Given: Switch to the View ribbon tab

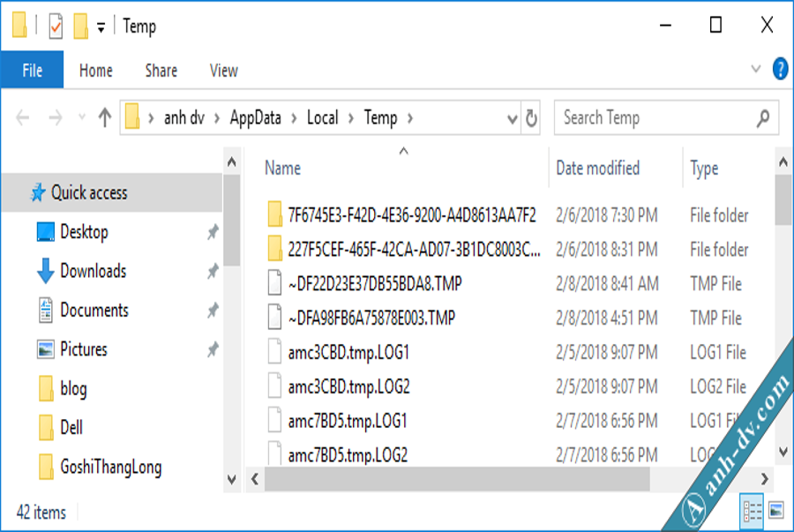Looking at the screenshot, I should [x=224, y=71].
